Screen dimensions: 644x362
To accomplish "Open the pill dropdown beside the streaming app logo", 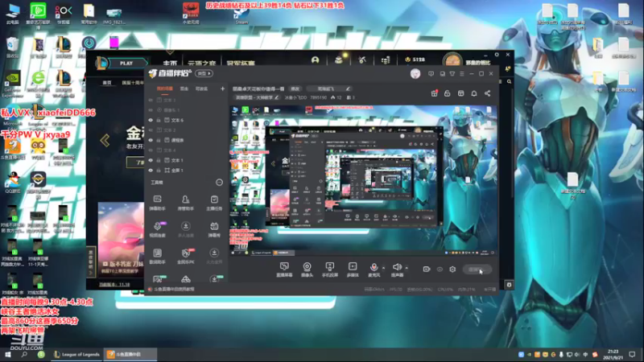I will click(204, 73).
